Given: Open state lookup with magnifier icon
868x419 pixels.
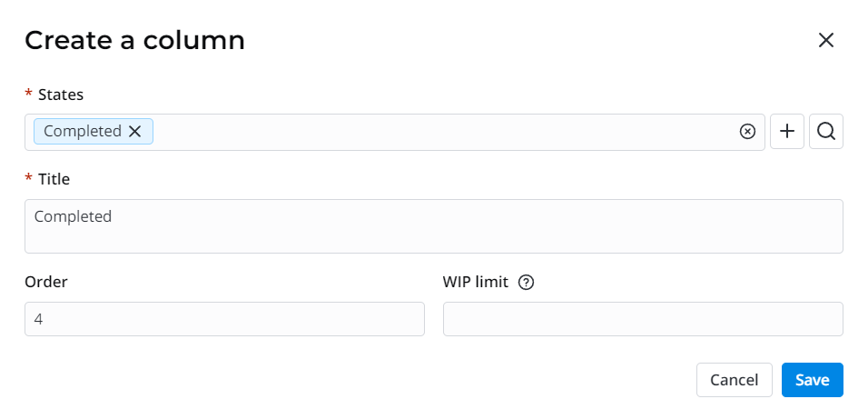Looking at the screenshot, I should pyautogui.click(x=826, y=132).
